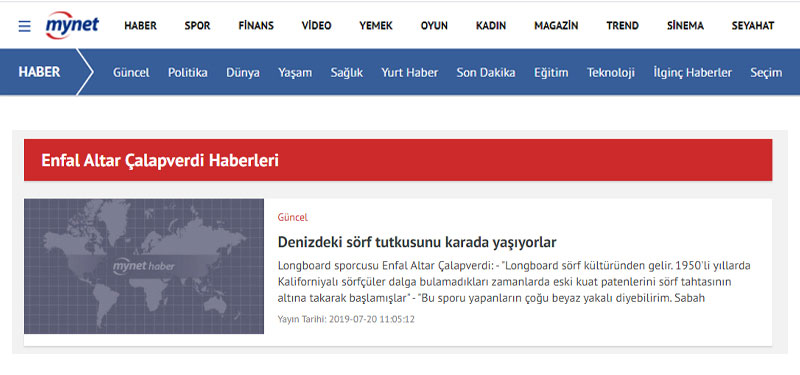Screen dimensions: 800x375
Task: Go to the SİNEMA section
Action: [x=685, y=26]
